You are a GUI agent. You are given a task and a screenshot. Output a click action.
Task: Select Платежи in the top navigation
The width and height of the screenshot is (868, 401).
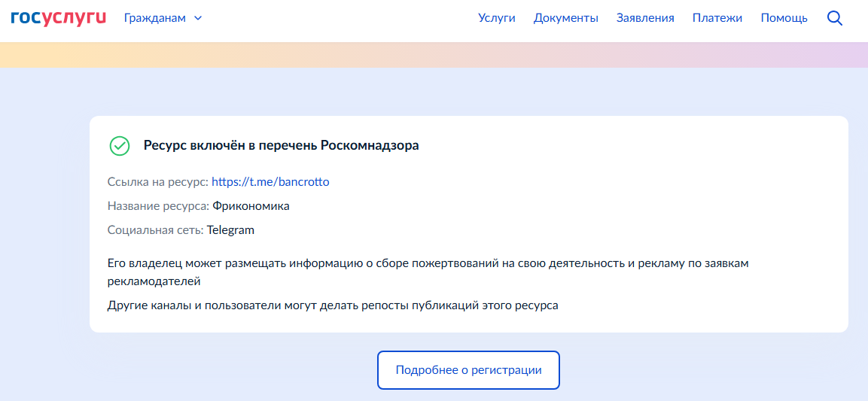pyautogui.click(x=717, y=18)
